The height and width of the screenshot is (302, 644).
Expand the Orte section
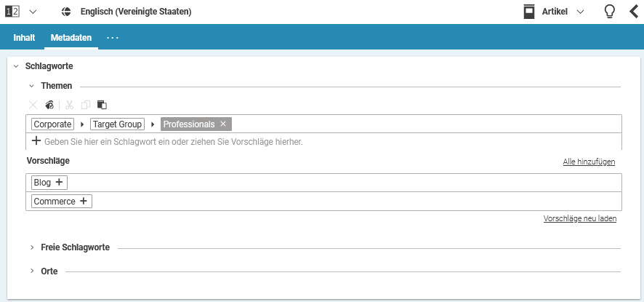point(32,271)
